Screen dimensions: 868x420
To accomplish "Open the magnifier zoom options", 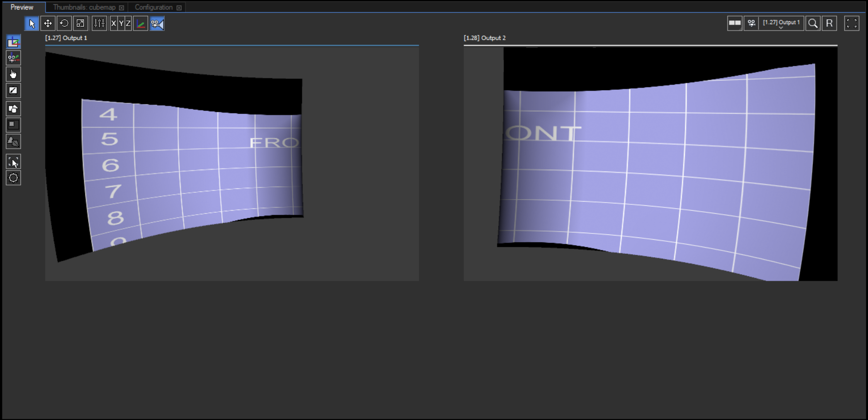I will 813,23.
